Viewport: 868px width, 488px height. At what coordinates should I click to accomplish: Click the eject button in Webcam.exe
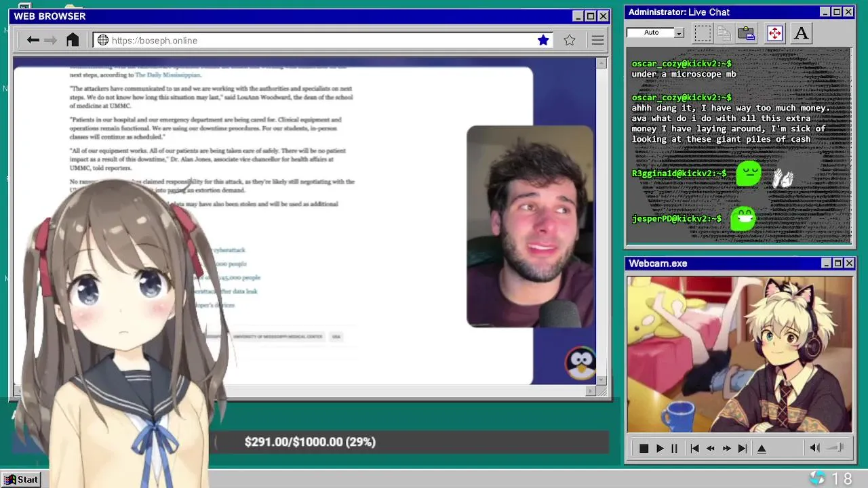[x=762, y=449]
